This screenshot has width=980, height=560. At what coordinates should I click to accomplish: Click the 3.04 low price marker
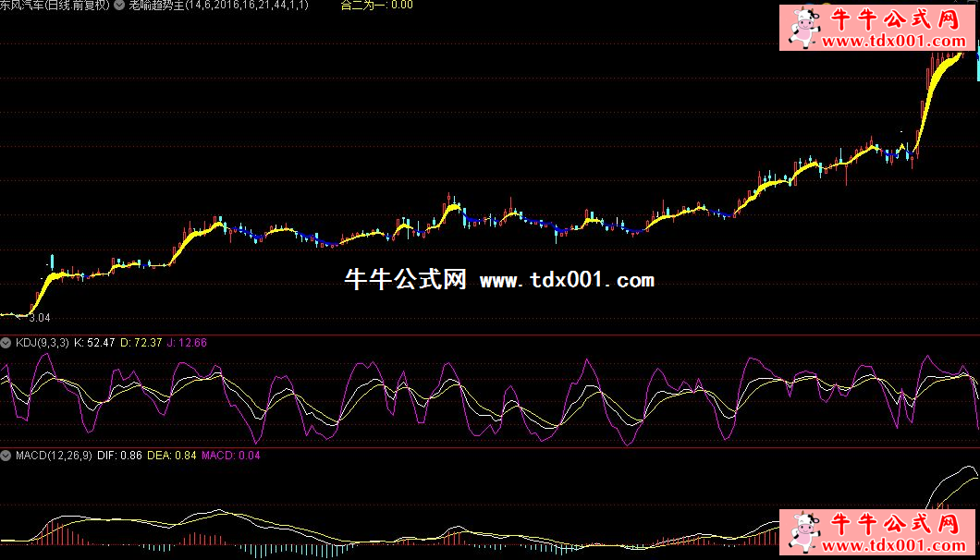[39, 318]
